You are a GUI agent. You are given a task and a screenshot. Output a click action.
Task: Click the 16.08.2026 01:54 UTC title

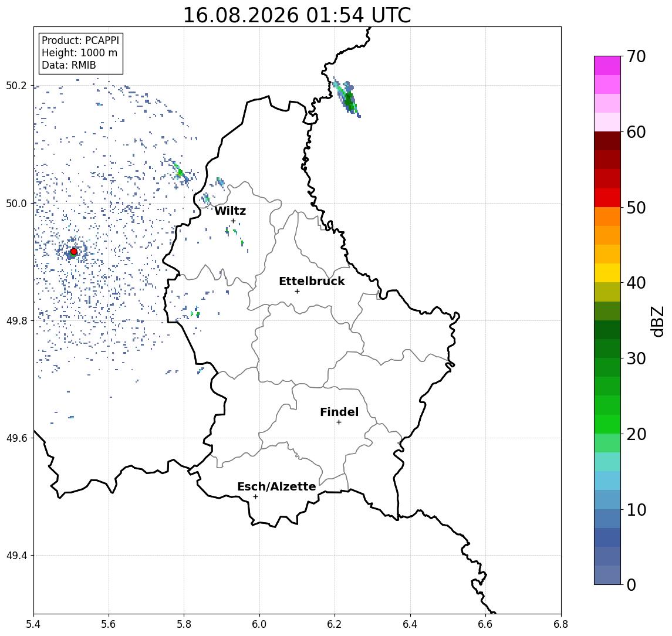tap(297, 15)
